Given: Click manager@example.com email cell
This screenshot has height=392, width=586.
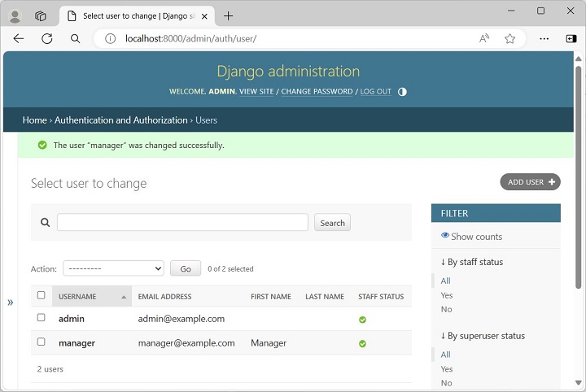Looking at the screenshot, I should coord(186,343).
